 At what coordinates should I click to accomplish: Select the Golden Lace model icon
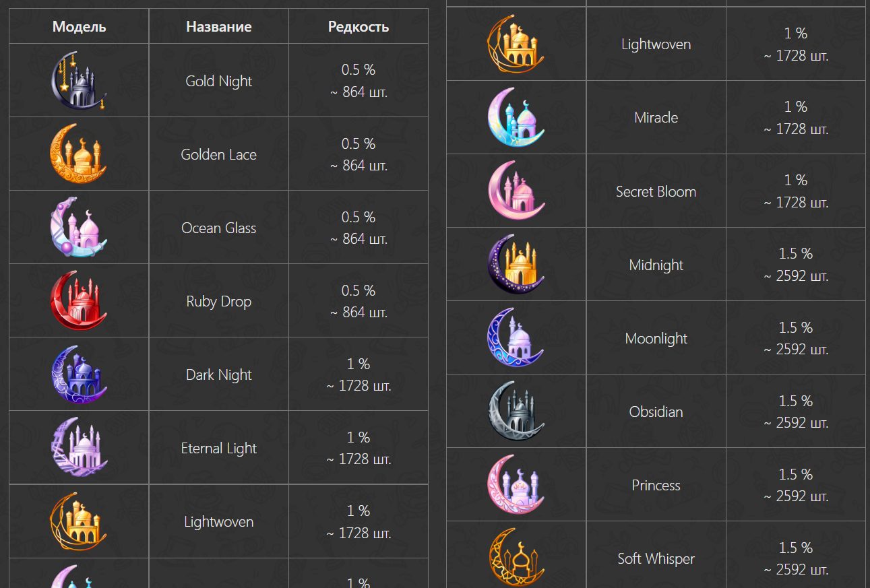tap(79, 154)
